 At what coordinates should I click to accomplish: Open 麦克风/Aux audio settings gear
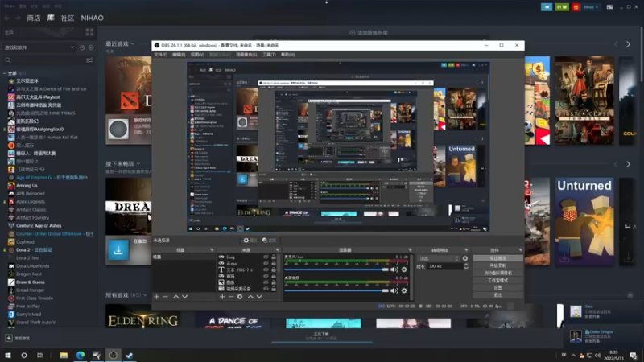point(404,269)
